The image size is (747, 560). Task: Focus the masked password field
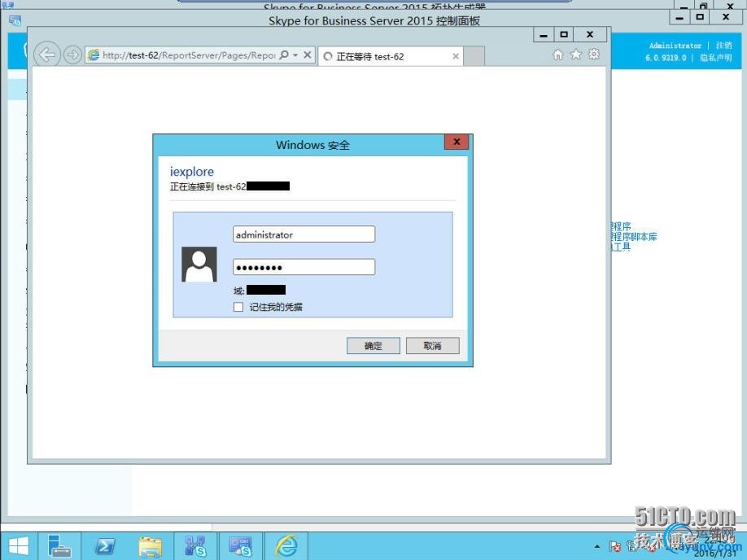click(x=304, y=267)
